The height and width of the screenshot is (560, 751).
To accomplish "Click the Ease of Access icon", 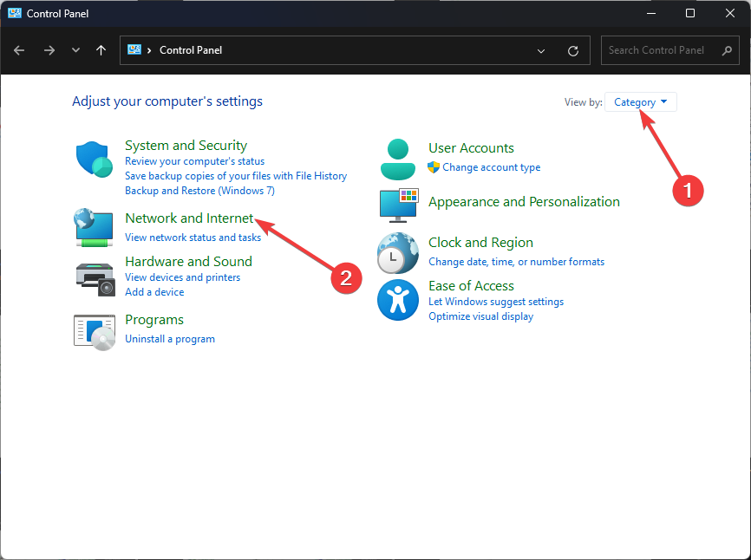I will pyautogui.click(x=398, y=301).
